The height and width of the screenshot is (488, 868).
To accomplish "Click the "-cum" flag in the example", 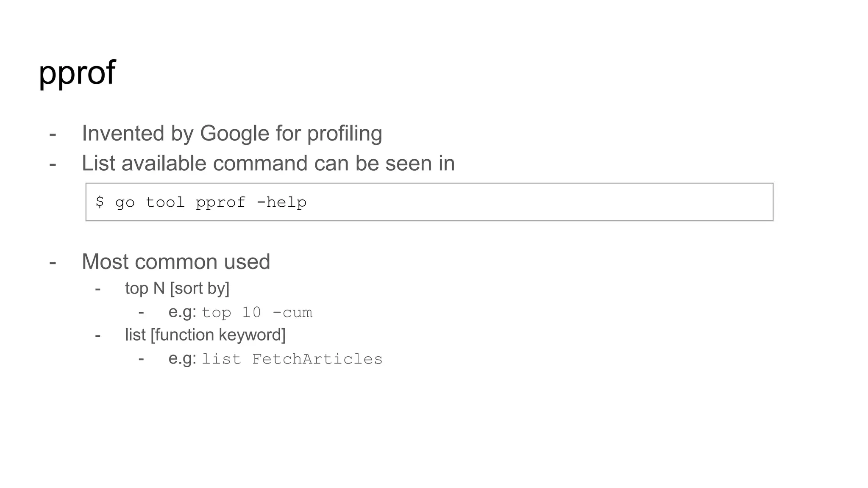I will tap(292, 313).
